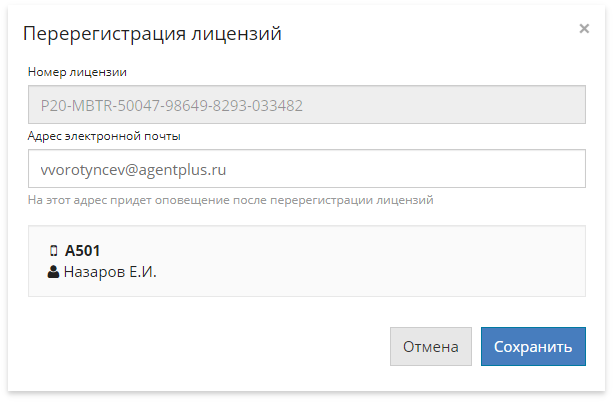Confirm changes via the blue Сохранить button
The height and width of the screenshot is (402, 613).
pyautogui.click(x=533, y=346)
